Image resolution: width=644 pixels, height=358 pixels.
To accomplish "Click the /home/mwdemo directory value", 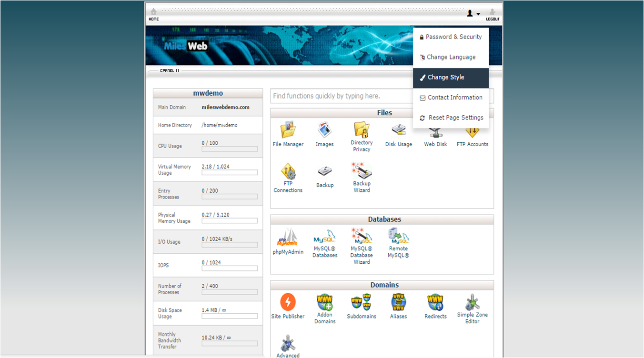I will point(220,125).
